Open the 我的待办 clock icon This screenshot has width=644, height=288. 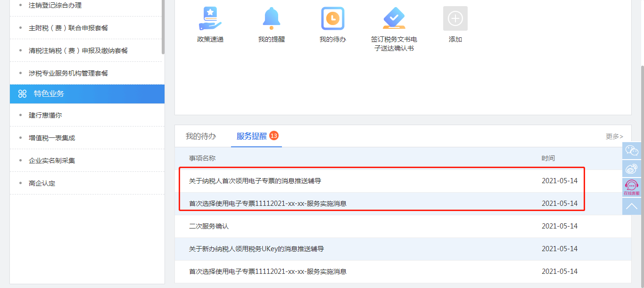point(333,19)
